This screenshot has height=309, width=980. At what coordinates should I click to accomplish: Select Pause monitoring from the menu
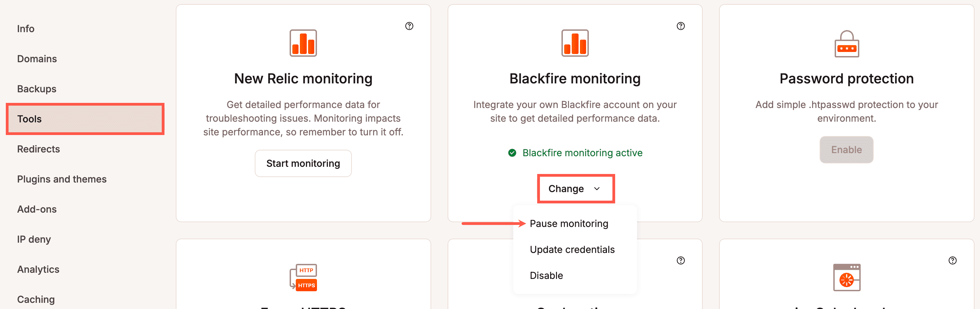[x=569, y=224]
